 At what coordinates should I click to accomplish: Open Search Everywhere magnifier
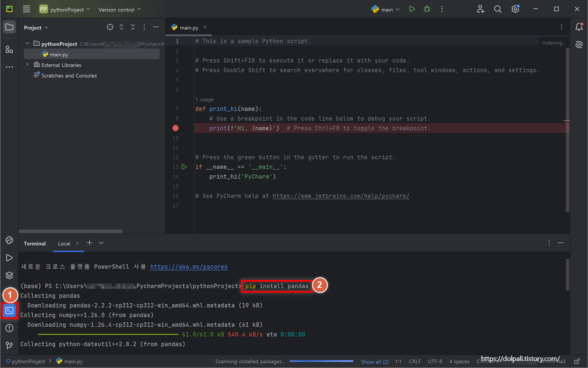(x=498, y=9)
